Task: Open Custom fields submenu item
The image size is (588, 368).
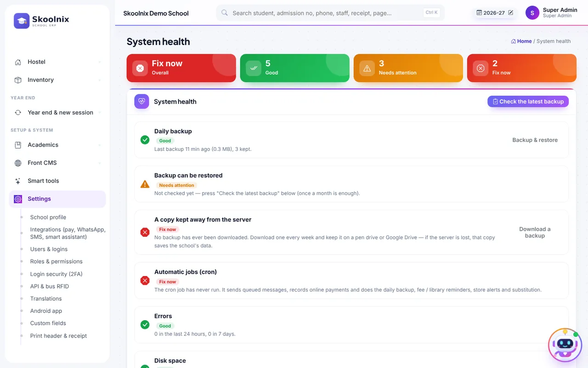Action: (x=48, y=323)
